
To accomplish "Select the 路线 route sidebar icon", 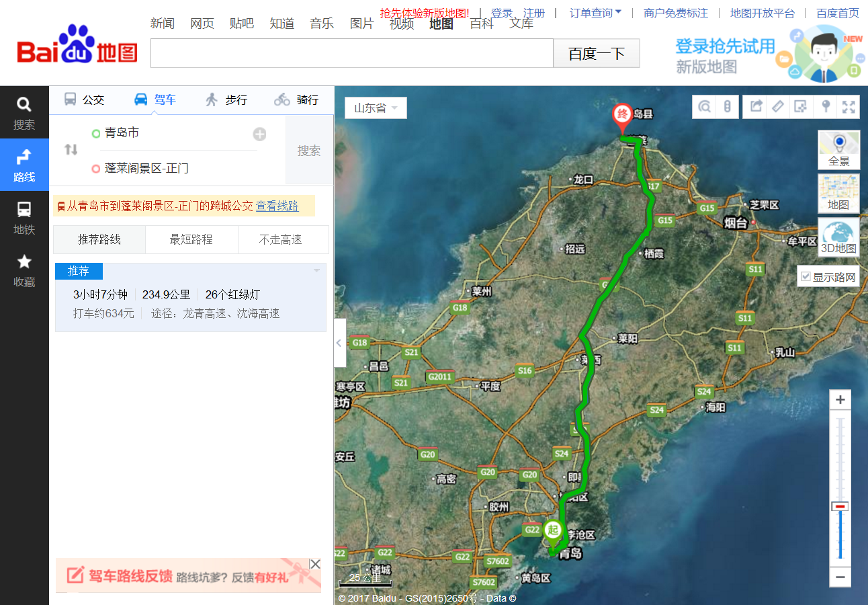I will pos(24,165).
